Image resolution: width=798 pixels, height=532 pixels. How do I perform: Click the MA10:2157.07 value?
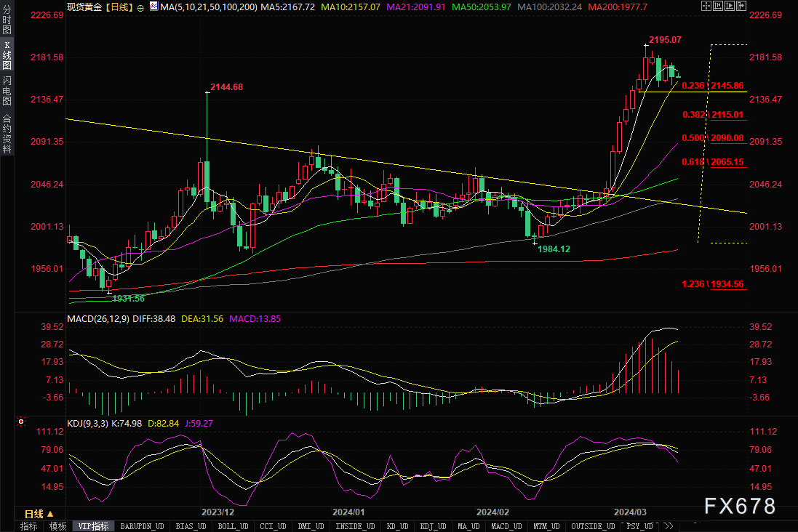pos(351,7)
